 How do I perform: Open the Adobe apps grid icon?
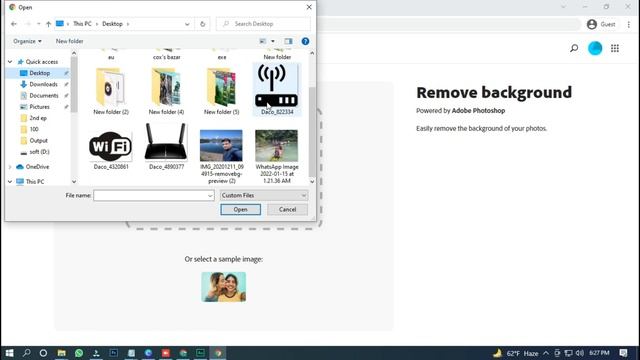[x=615, y=49]
